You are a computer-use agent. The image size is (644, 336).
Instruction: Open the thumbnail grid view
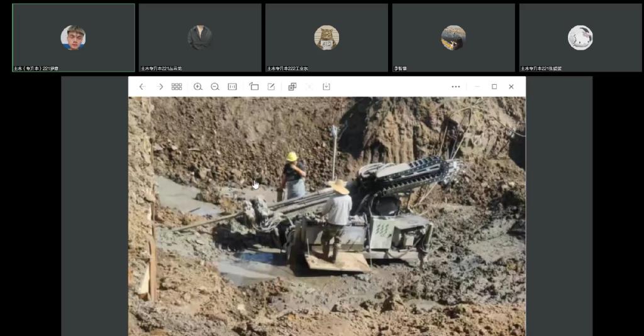[177, 87]
